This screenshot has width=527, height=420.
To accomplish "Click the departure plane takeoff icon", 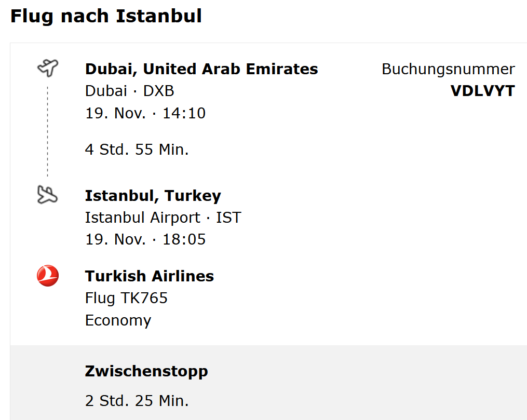I will [48, 67].
